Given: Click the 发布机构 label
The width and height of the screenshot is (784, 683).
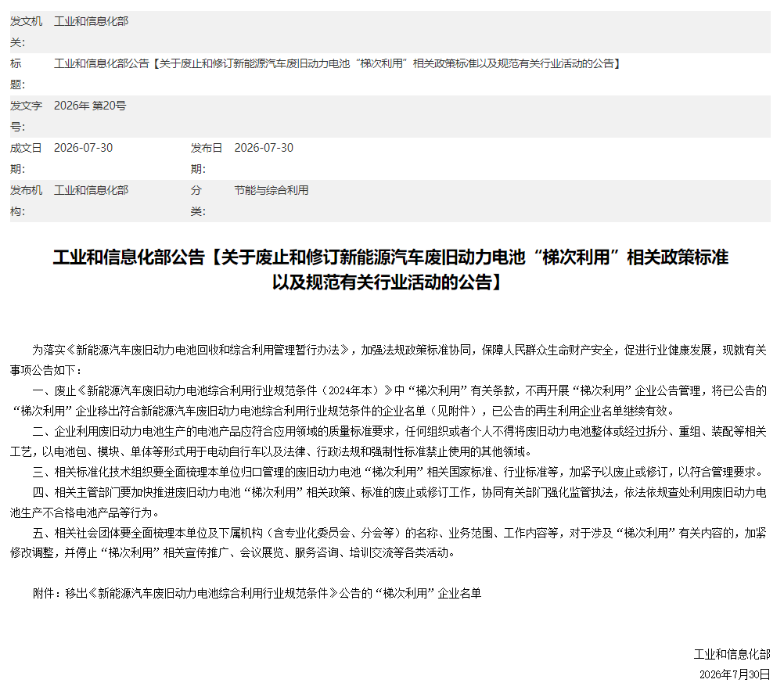Looking at the screenshot, I should (x=26, y=200).
